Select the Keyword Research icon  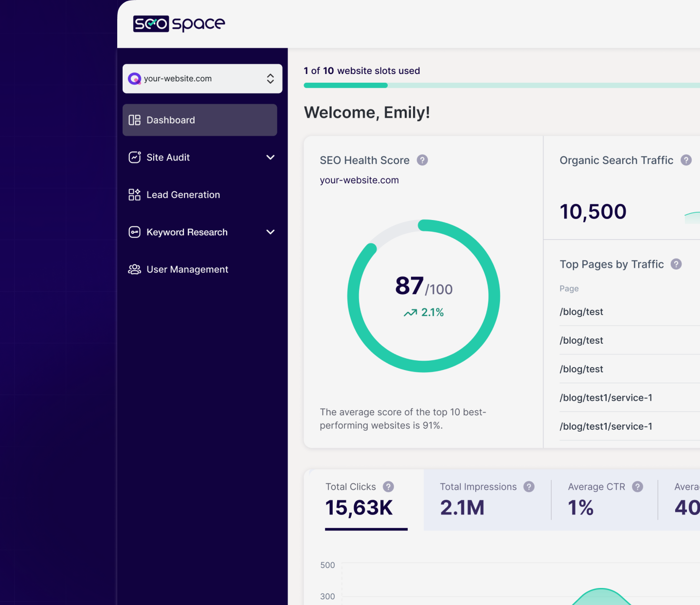coord(134,232)
